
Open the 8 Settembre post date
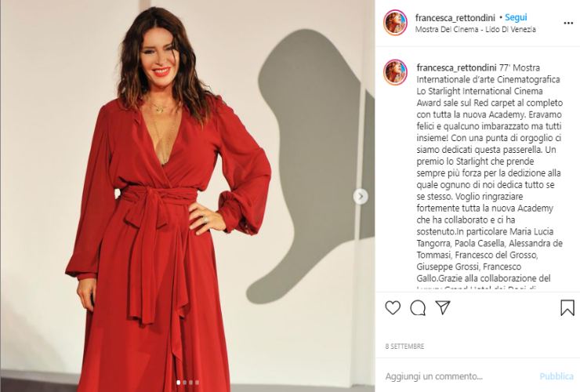point(404,347)
